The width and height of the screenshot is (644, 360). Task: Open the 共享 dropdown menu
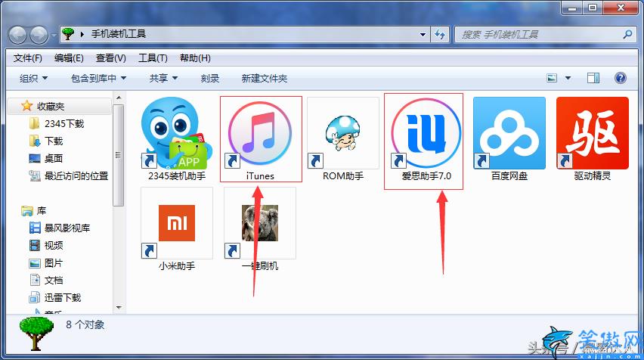pyautogui.click(x=163, y=78)
